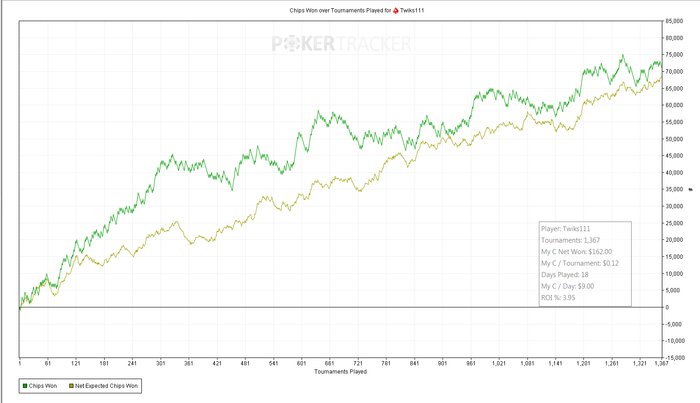Click My C / Day: $9.00 line
This screenshot has width=700, height=403.
point(567,286)
